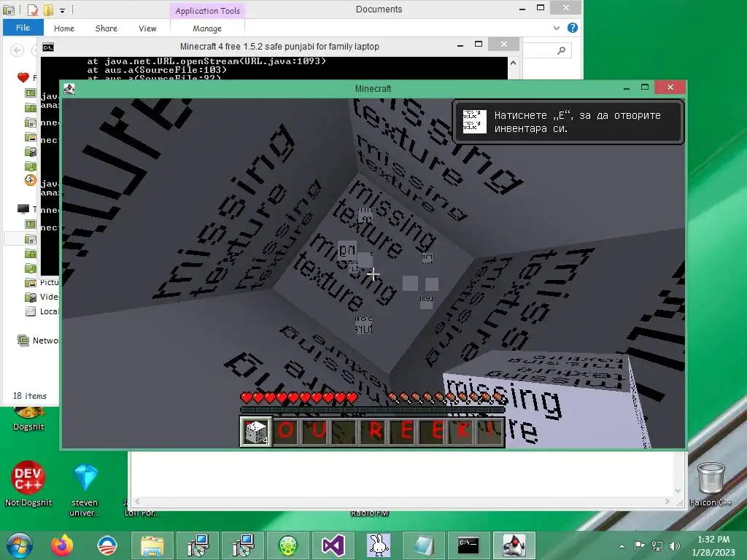Switch to the View ribbon tab
The width and height of the screenshot is (747, 560).
(147, 28)
